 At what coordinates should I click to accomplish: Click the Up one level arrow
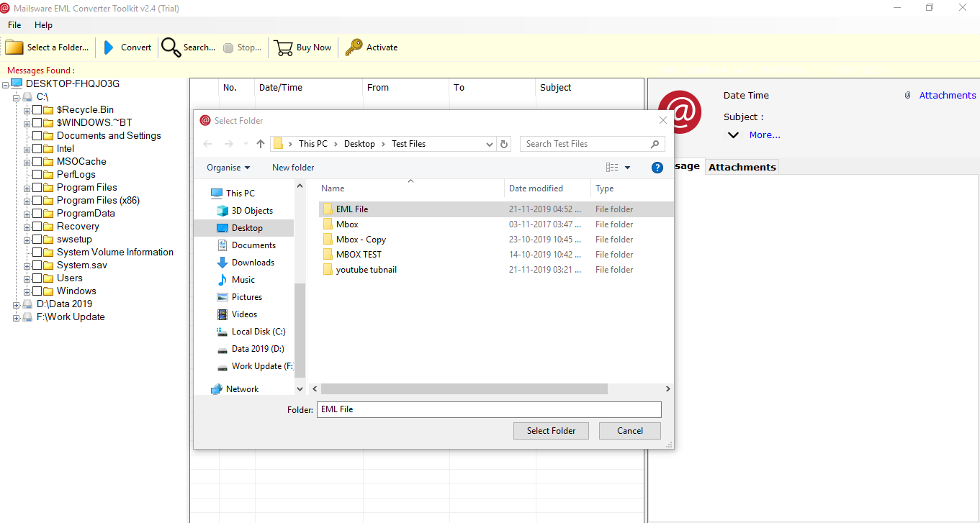coord(261,144)
